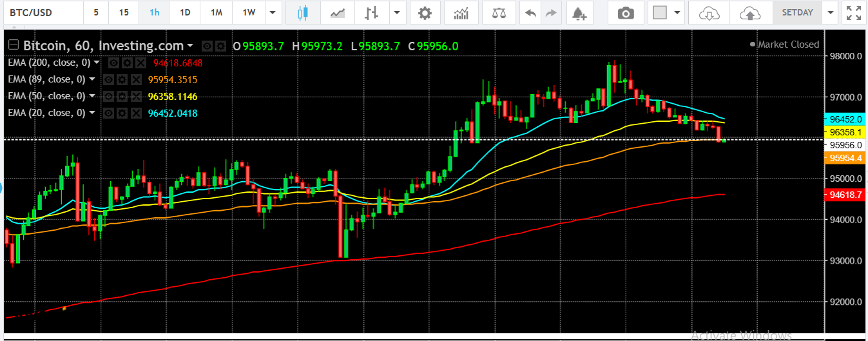
Task: Open settings gear for Bitcoin series
Action: tap(220, 46)
